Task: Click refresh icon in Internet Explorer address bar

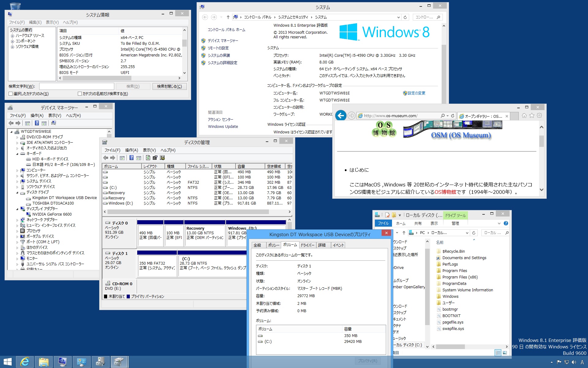Action: [452, 116]
